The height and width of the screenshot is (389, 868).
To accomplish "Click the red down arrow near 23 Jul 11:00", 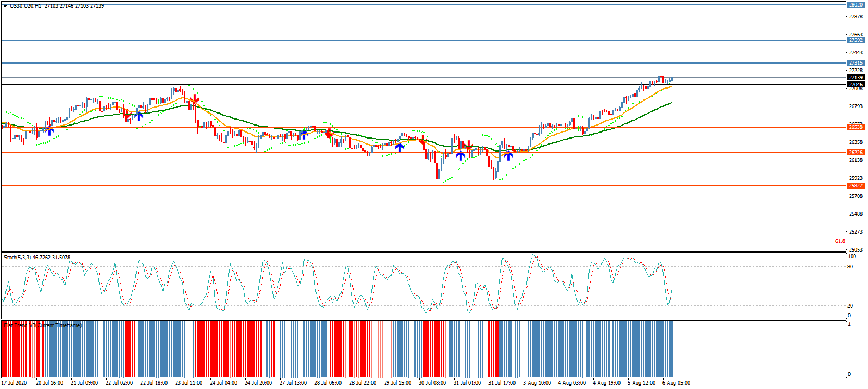I will [194, 100].
